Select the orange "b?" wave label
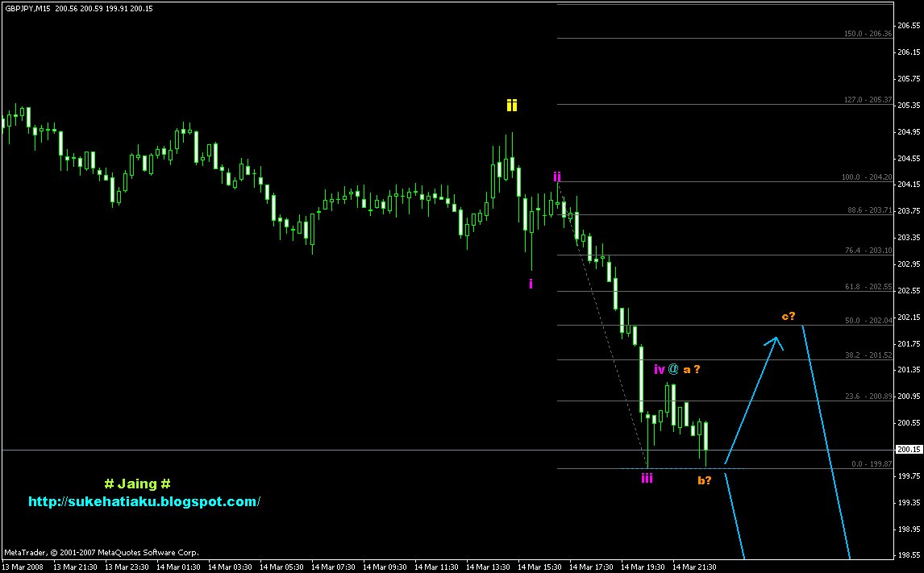The image size is (924, 573). [705, 480]
